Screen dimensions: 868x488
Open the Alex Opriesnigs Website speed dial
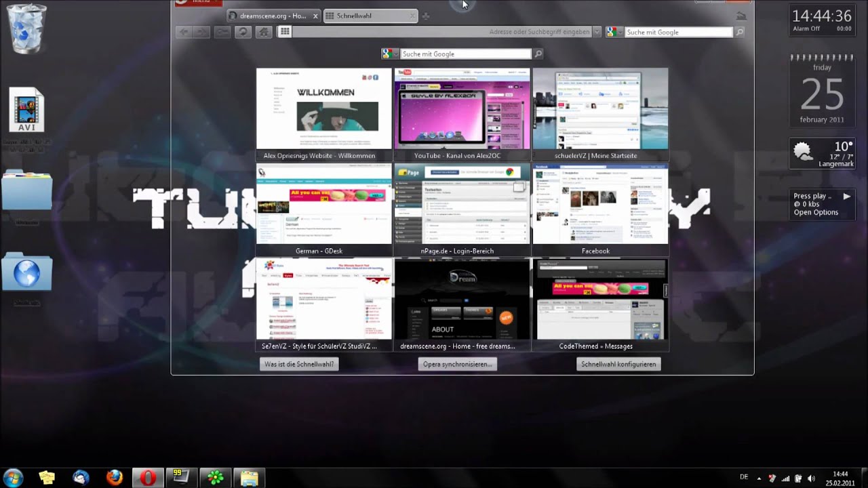pos(323,114)
